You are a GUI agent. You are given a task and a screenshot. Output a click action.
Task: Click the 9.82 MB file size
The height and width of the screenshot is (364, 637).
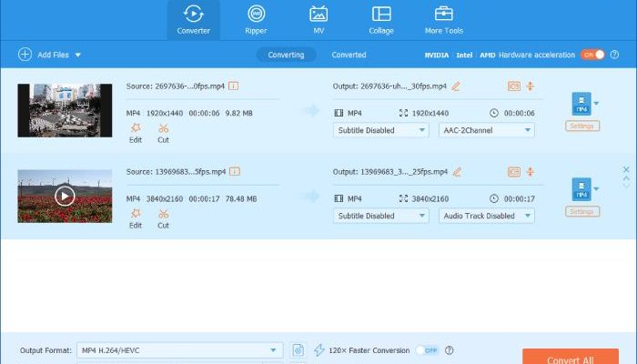coord(238,114)
